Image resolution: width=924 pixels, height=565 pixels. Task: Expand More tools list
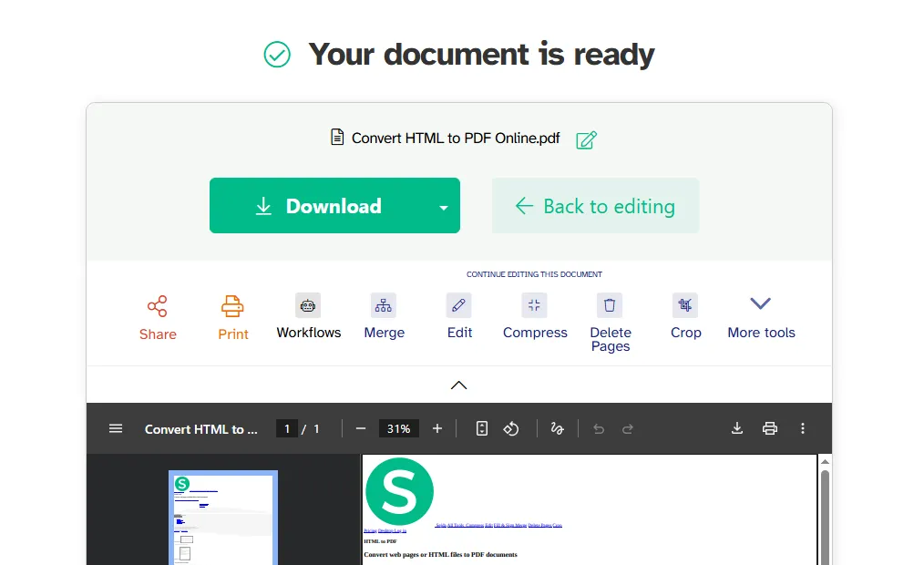pyautogui.click(x=761, y=317)
